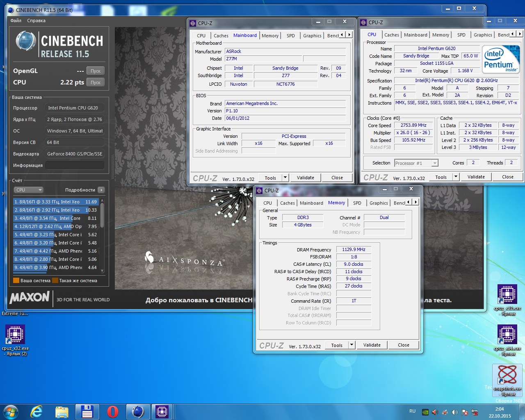Open cpuz_x32.exe shortcut (2) on desktop left
Image resolution: width=525 pixels, height=420 pixels.
tap(15, 340)
